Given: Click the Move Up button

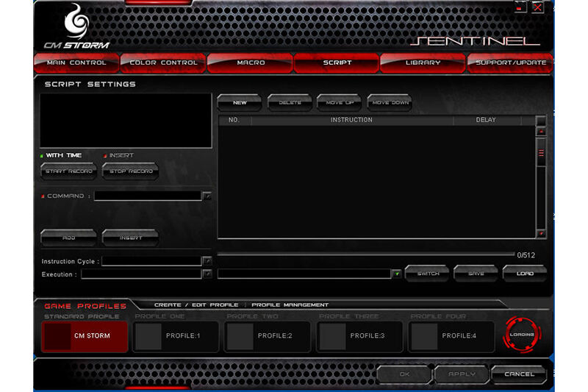Looking at the screenshot, I should 340,102.
